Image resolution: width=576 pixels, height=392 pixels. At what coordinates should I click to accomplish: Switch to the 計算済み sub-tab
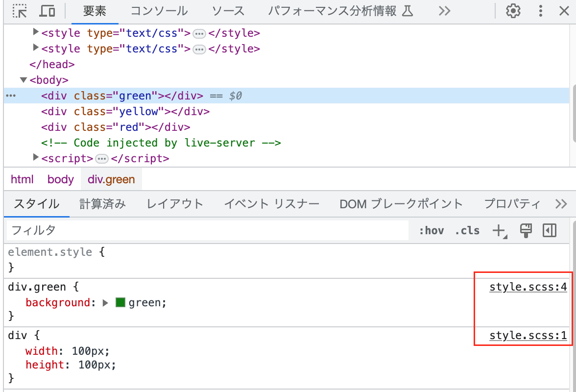pyautogui.click(x=102, y=204)
